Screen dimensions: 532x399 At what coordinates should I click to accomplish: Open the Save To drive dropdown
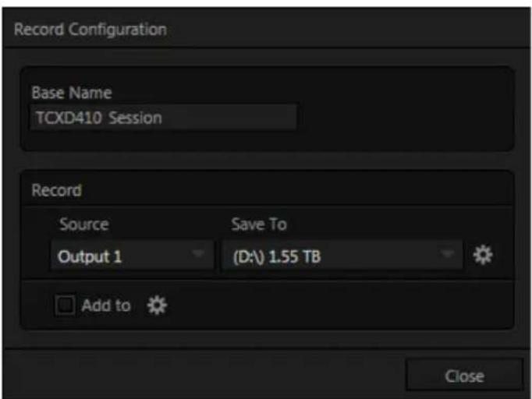(342, 256)
